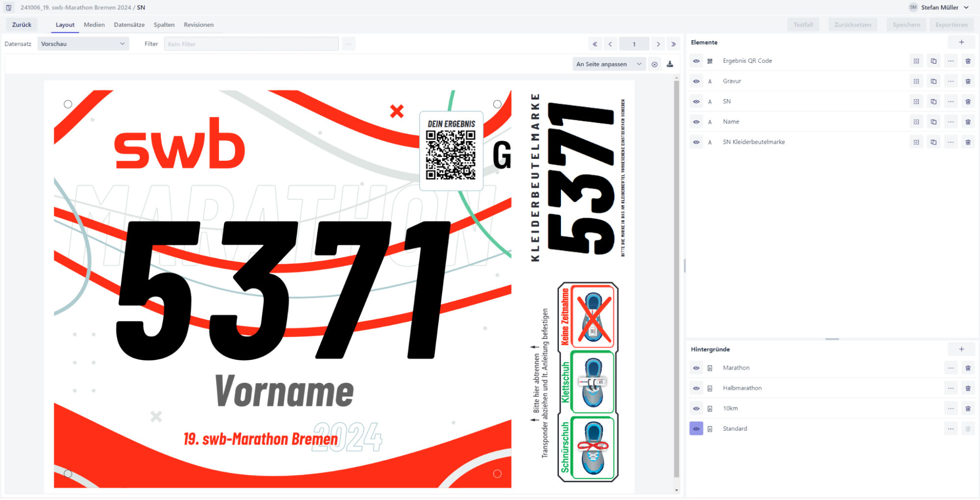Delete the SN Kleiderbeutelmarke element
The image size is (980, 500).
(x=968, y=142)
